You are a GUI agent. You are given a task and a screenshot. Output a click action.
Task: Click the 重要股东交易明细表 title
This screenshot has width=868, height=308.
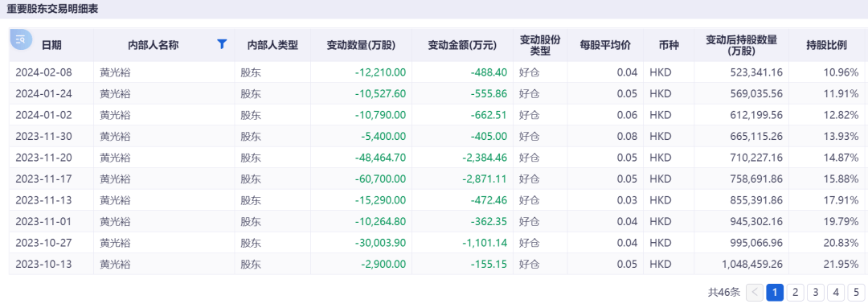[x=52, y=10]
